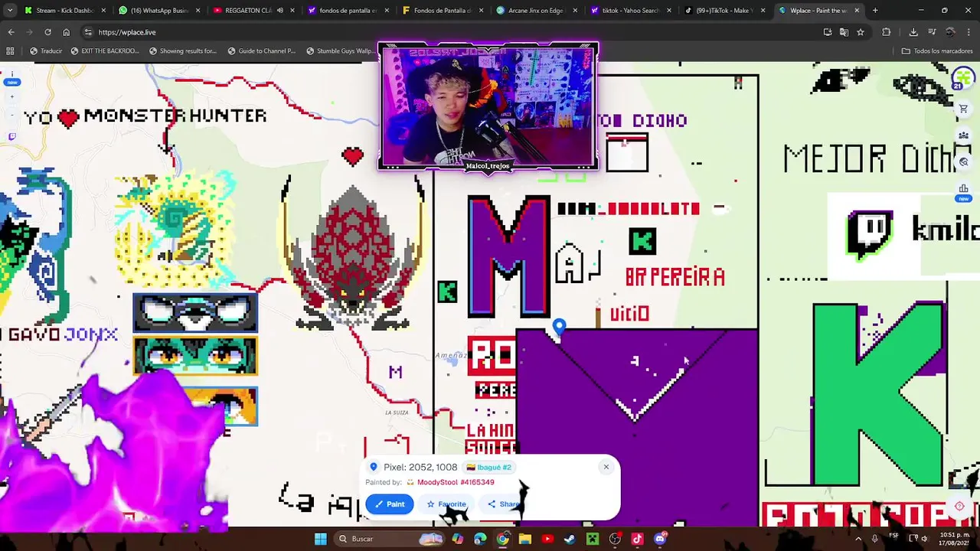
Task: Open the browser profile avatar
Action: pyautogui.click(x=950, y=32)
